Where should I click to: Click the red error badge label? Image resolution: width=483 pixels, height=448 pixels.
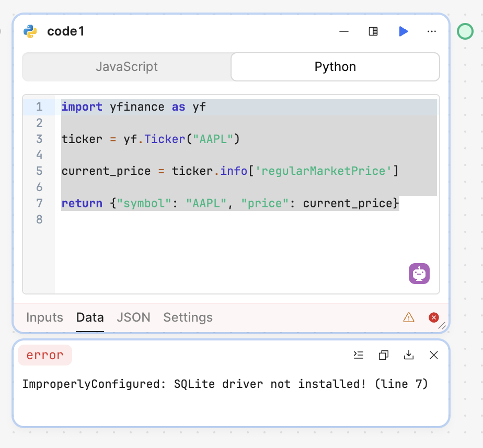(x=45, y=355)
